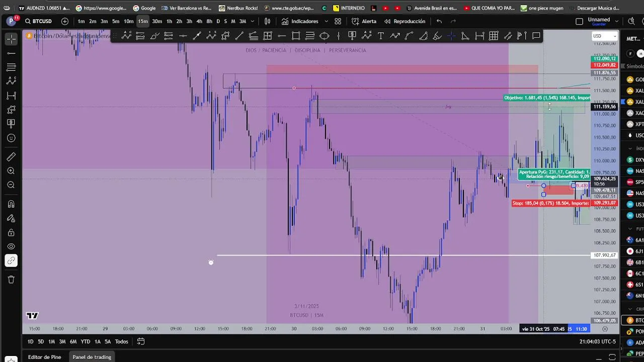Select the text T tool in favorites toolbar

[x=381, y=36]
